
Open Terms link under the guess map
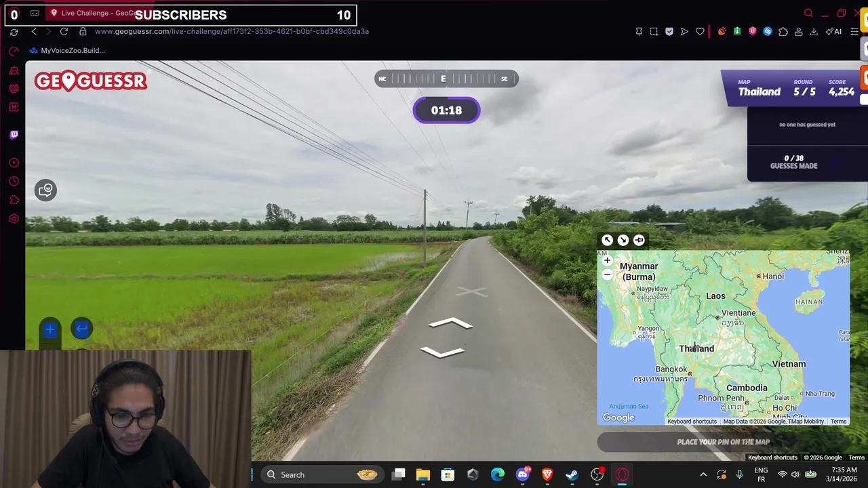(838, 422)
